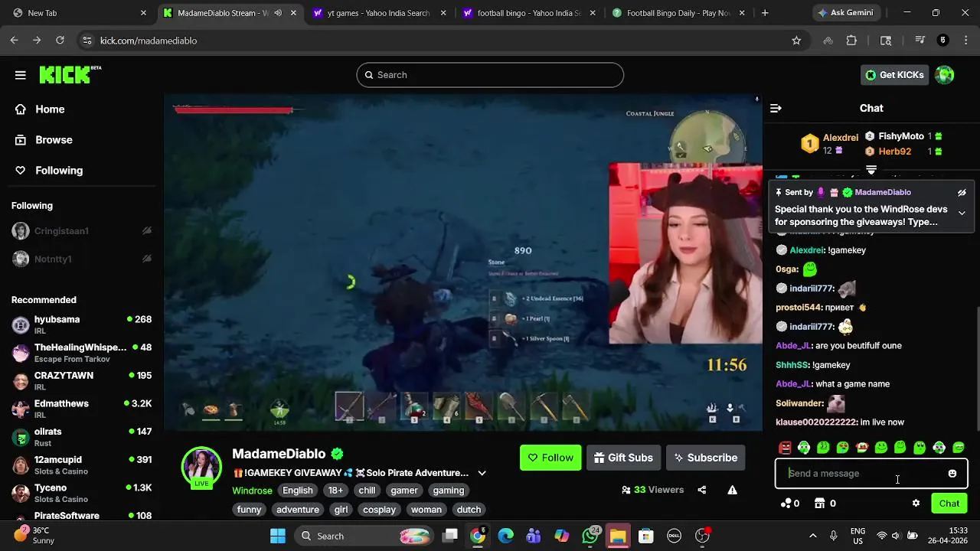Open the Chrome side panel icon

point(886,41)
